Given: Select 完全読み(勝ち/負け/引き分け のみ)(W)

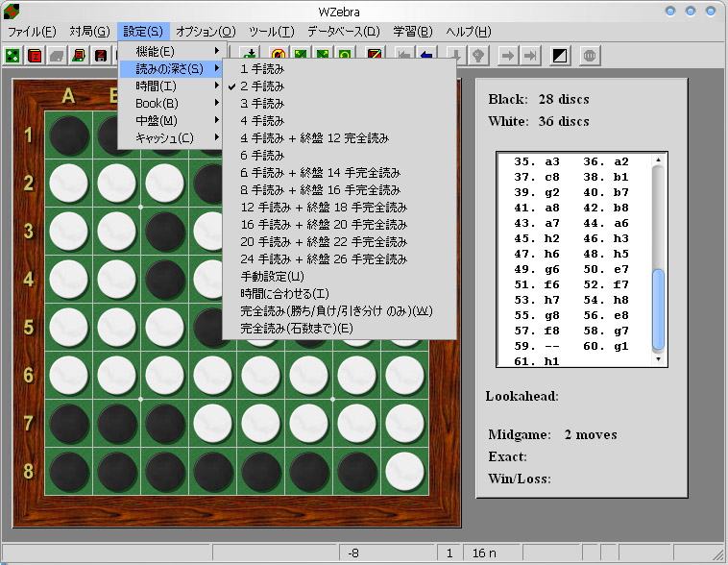Looking at the screenshot, I should coord(339,310).
